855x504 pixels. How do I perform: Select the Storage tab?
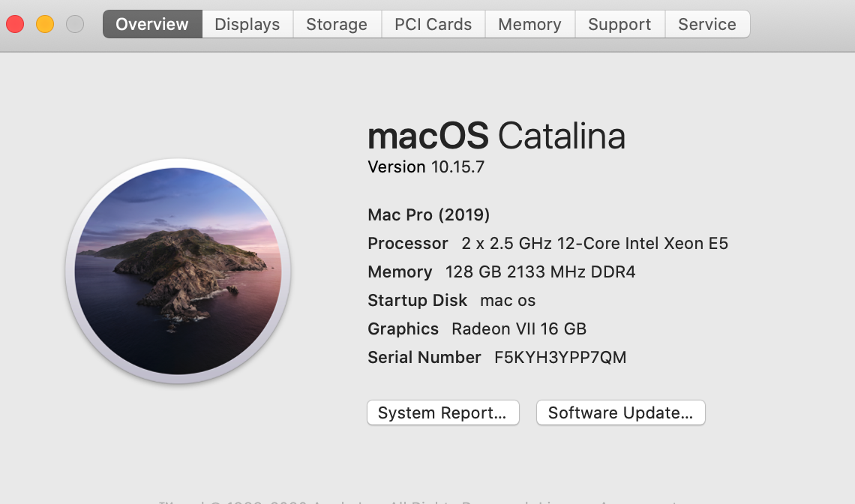point(337,24)
